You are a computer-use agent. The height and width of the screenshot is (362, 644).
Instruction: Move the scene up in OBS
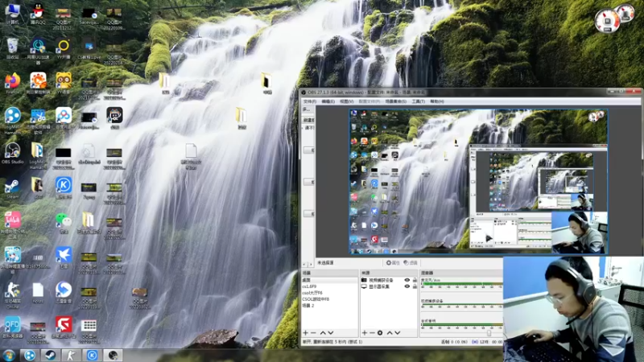(323, 333)
